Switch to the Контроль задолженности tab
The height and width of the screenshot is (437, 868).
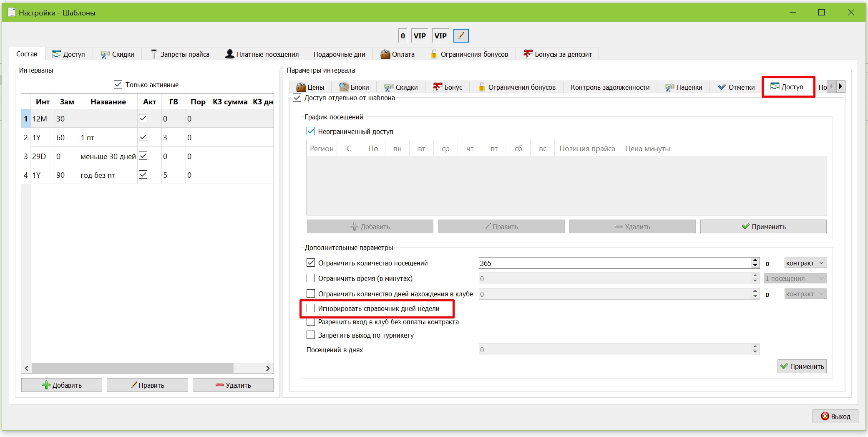(610, 87)
